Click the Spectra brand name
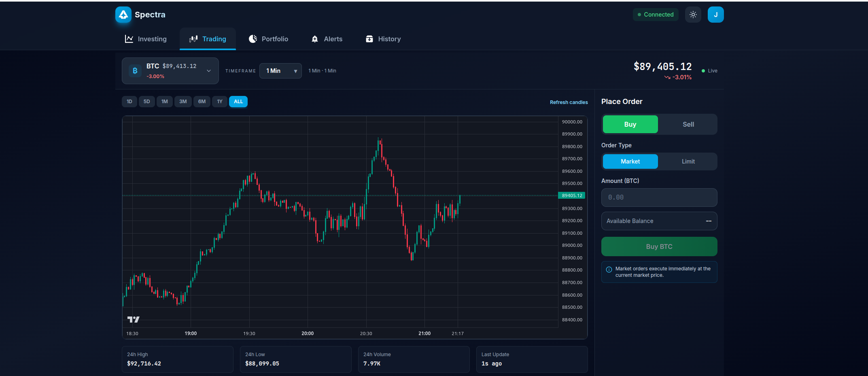The height and width of the screenshot is (376, 868). coord(150,15)
